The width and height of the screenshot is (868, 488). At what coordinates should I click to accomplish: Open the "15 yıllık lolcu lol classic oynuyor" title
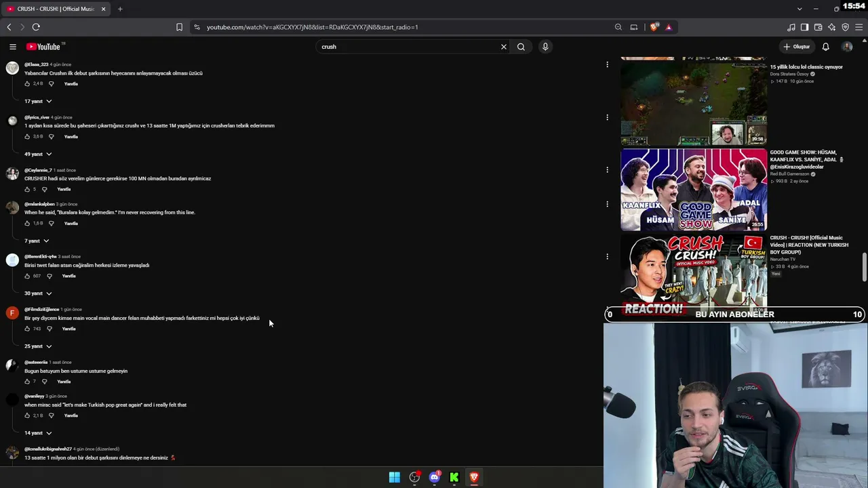click(x=806, y=67)
